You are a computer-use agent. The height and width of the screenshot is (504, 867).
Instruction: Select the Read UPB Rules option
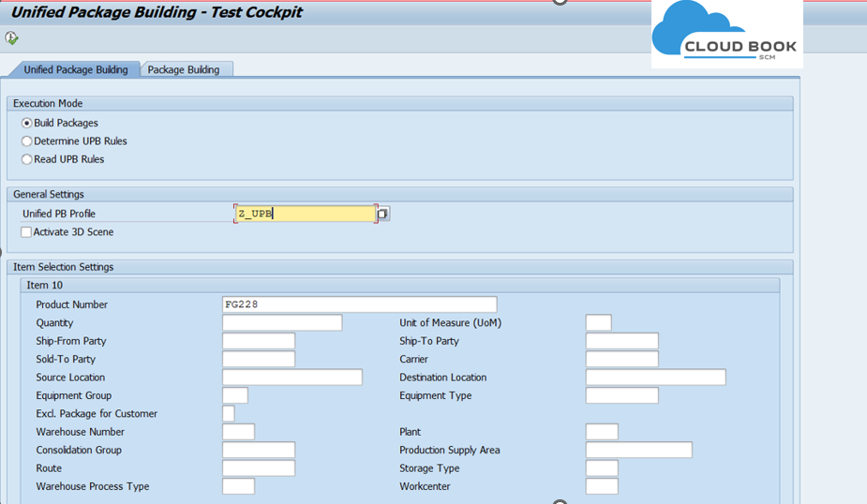click(x=27, y=159)
